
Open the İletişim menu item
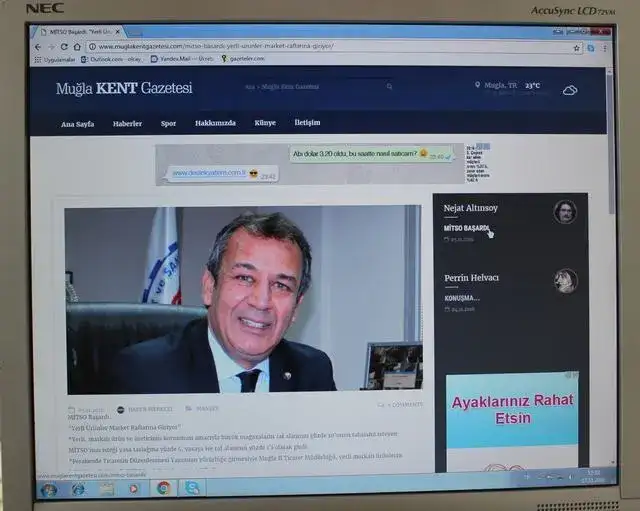[307, 122]
